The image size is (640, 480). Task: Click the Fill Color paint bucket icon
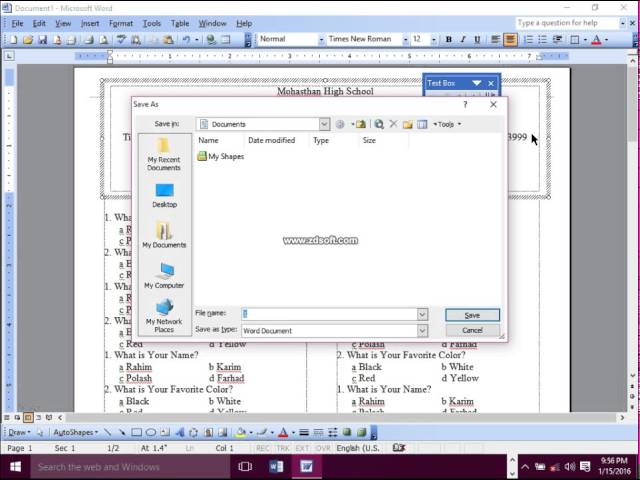[x=241, y=432]
